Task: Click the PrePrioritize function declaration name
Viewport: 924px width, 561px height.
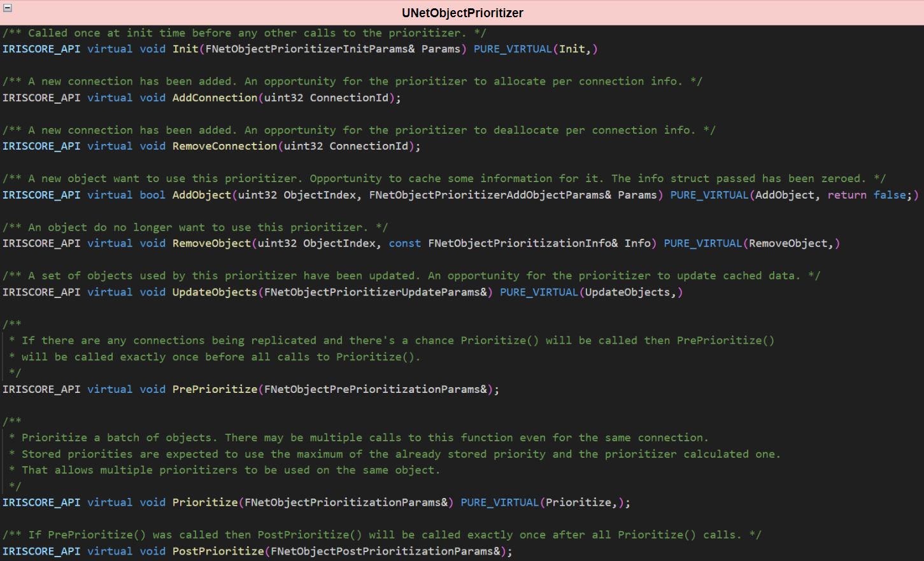Action: click(x=215, y=389)
